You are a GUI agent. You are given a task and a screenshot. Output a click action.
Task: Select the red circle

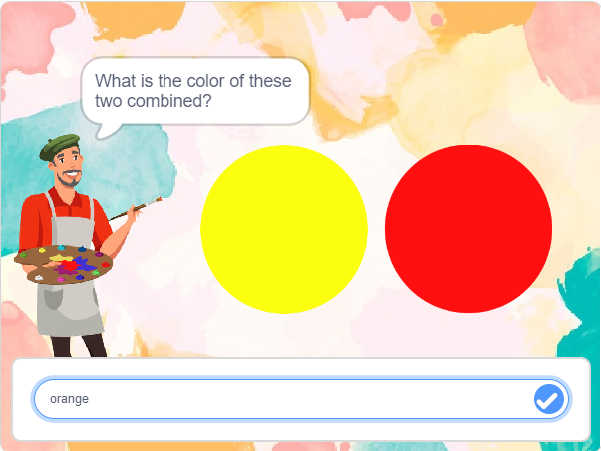tap(468, 227)
